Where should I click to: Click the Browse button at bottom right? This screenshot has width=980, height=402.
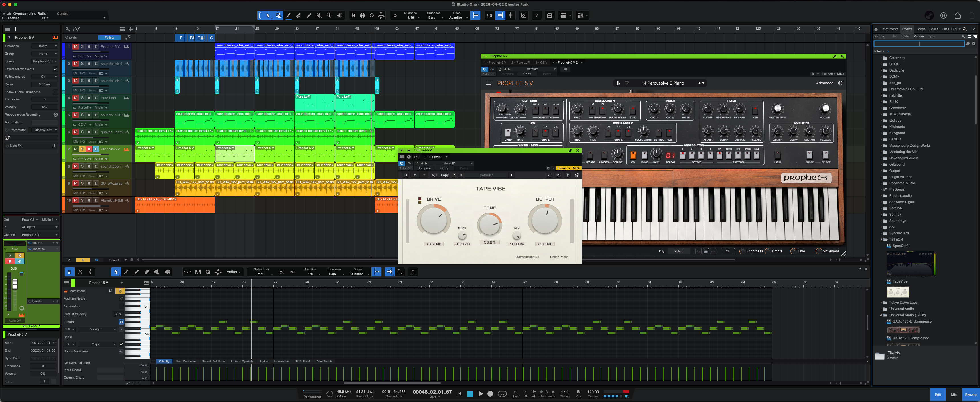[971, 395]
